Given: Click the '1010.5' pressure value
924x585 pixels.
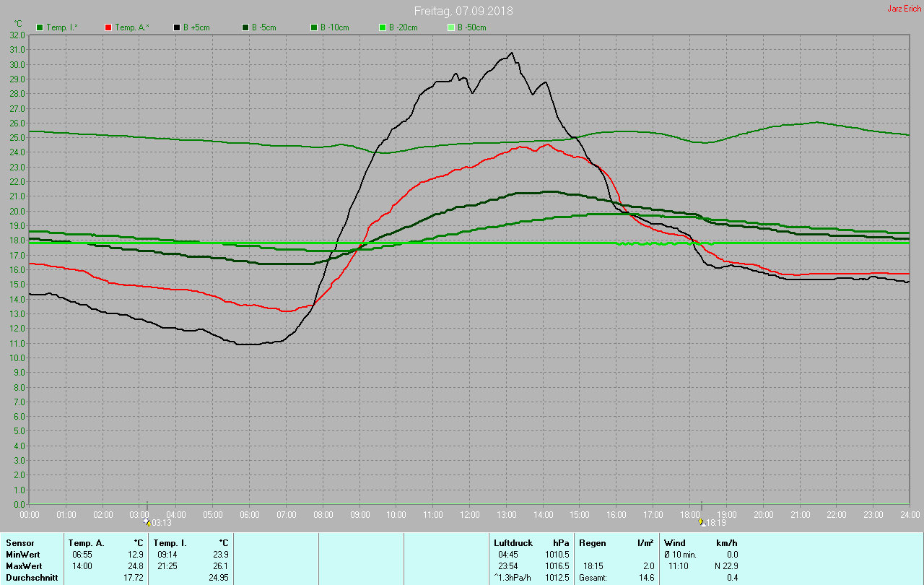Looking at the screenshot, I should (x=557, y=555).
